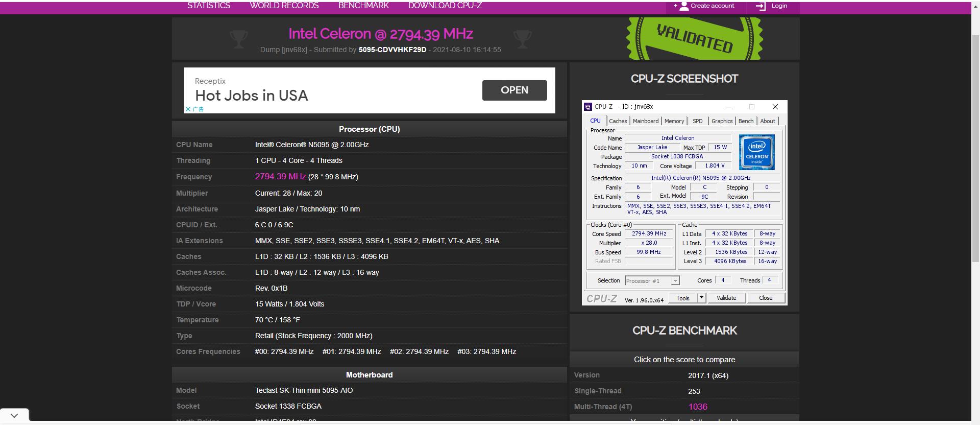Click the trophy icon right of title
The image size is (980, 425).
tap(522, 39)
